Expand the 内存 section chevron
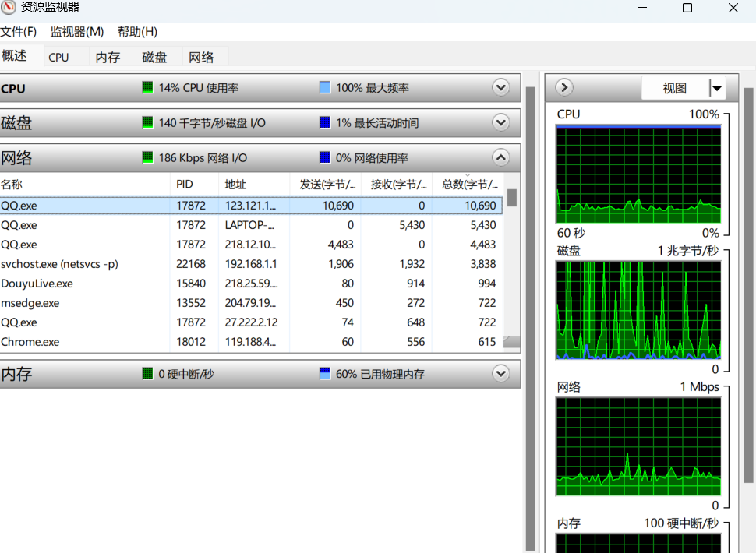Viewport: 756px width, 553px height. (x=501, y=373)
